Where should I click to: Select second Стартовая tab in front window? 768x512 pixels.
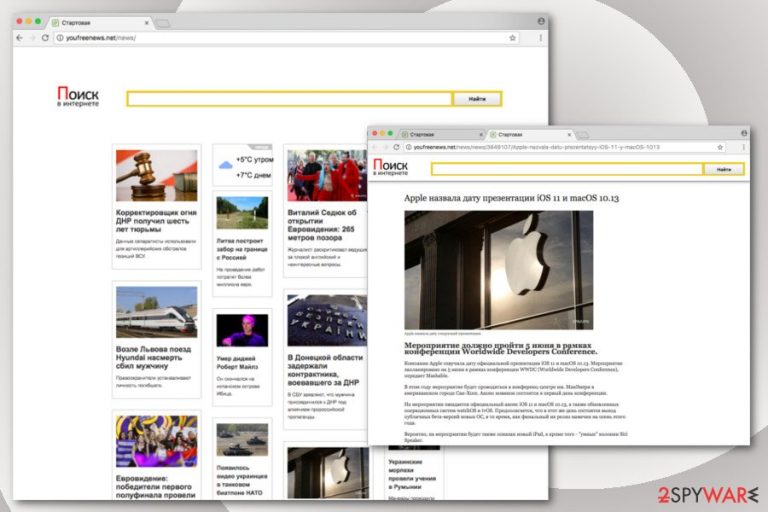pos(531,134)
